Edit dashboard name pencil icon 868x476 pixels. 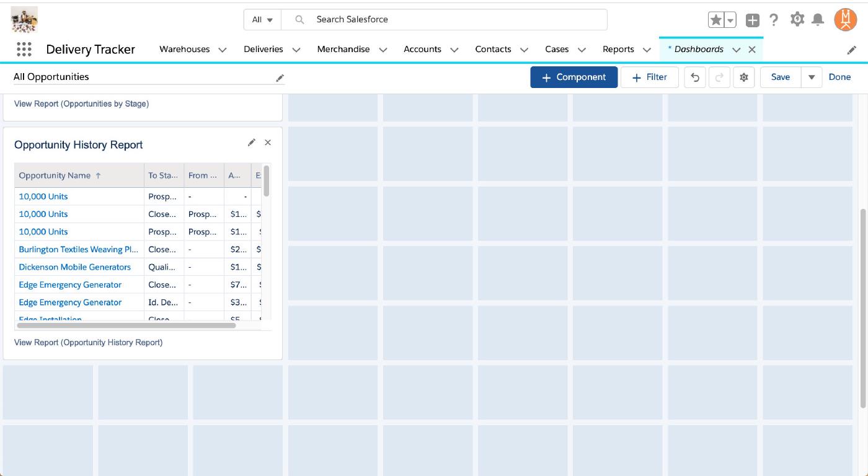tap(280, 77)
